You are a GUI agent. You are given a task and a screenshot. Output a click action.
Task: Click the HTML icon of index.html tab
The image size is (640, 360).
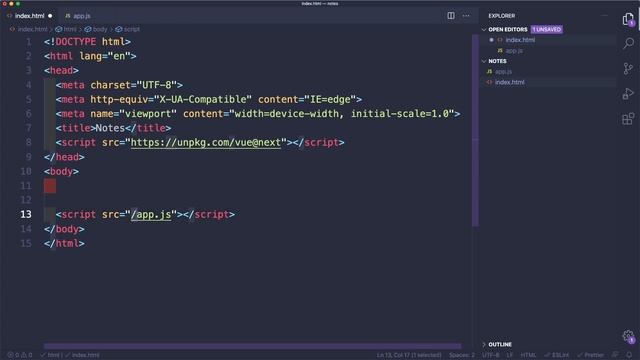click(x=10, y=16)
